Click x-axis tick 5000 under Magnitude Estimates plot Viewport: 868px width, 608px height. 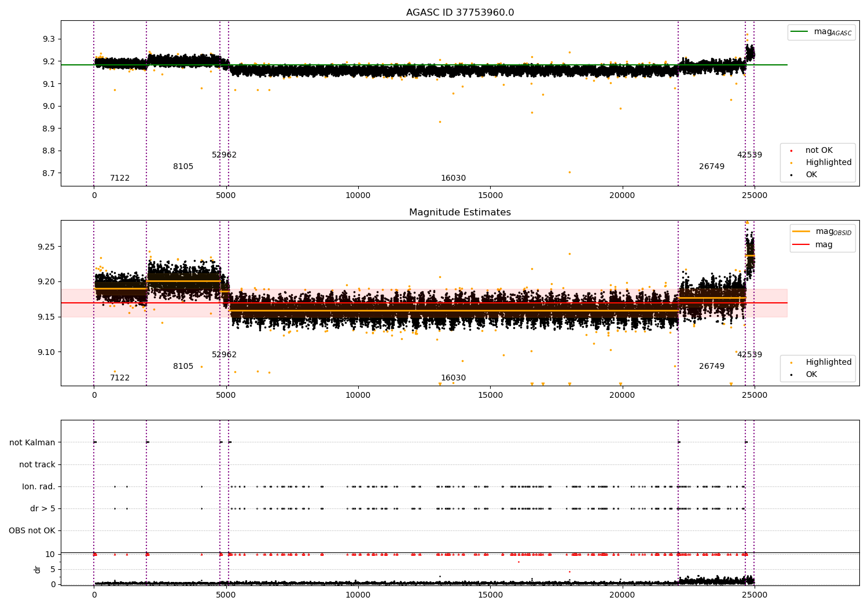226,395
